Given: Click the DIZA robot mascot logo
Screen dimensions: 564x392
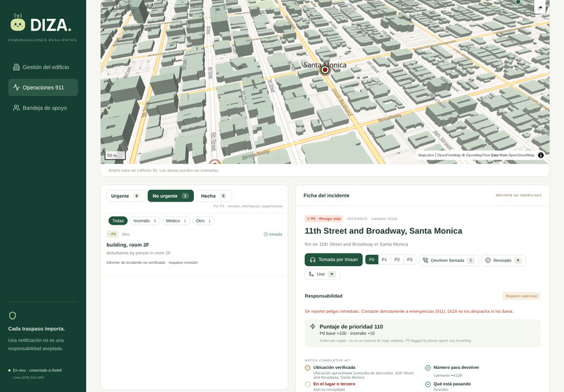Looking at the screenshot, I should pos(17,22).
